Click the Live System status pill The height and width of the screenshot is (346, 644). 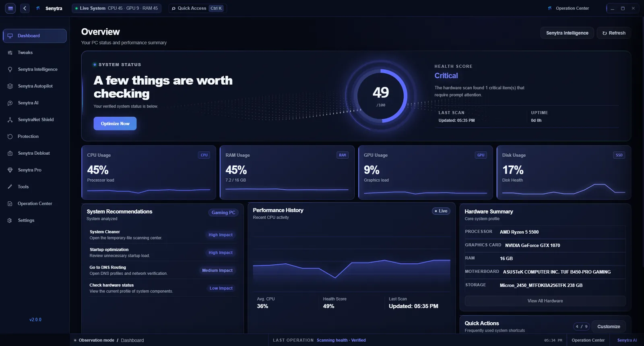[117, 8]
